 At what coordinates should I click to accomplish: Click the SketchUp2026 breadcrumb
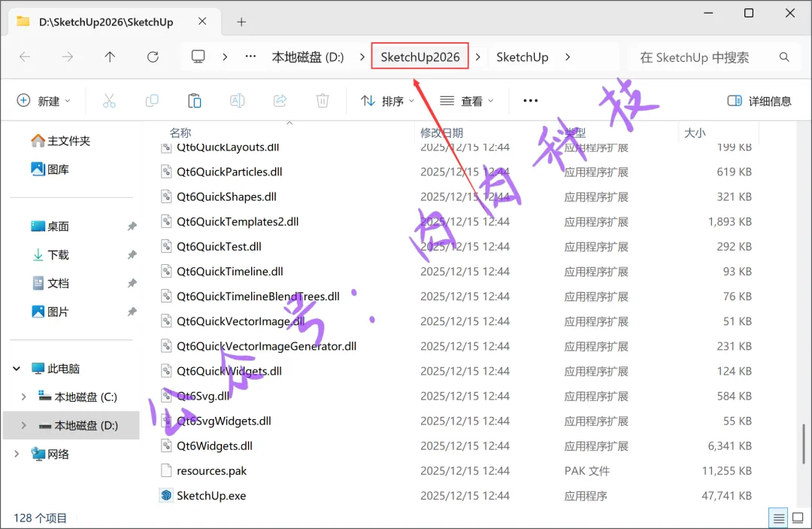(420, 56)
